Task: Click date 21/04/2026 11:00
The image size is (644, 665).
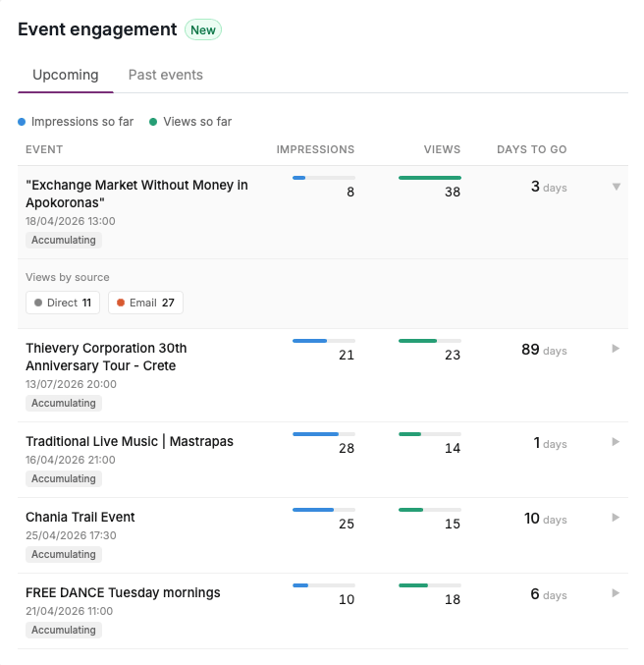Action: point(69,611)
